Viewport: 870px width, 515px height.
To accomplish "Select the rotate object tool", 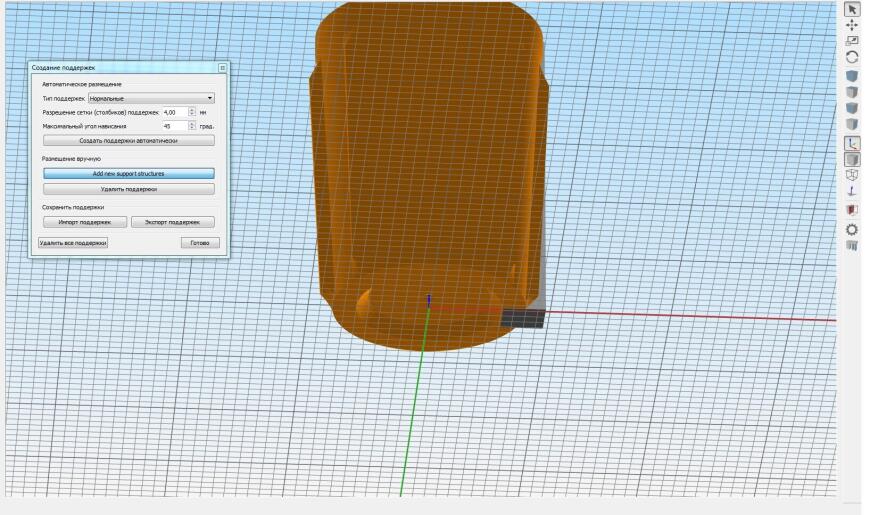I will pos(852,57).
